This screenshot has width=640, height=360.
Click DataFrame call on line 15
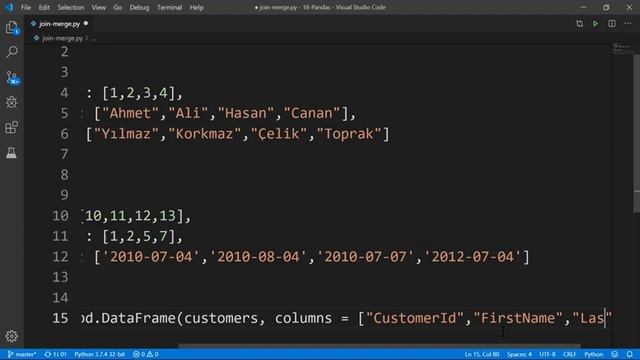[138, 318]
